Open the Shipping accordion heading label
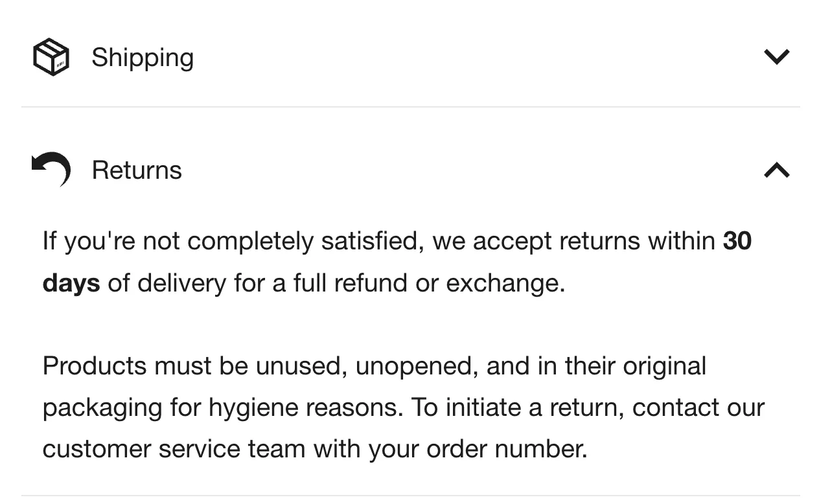This screenshot has height=504, width=819. [143, 57]
